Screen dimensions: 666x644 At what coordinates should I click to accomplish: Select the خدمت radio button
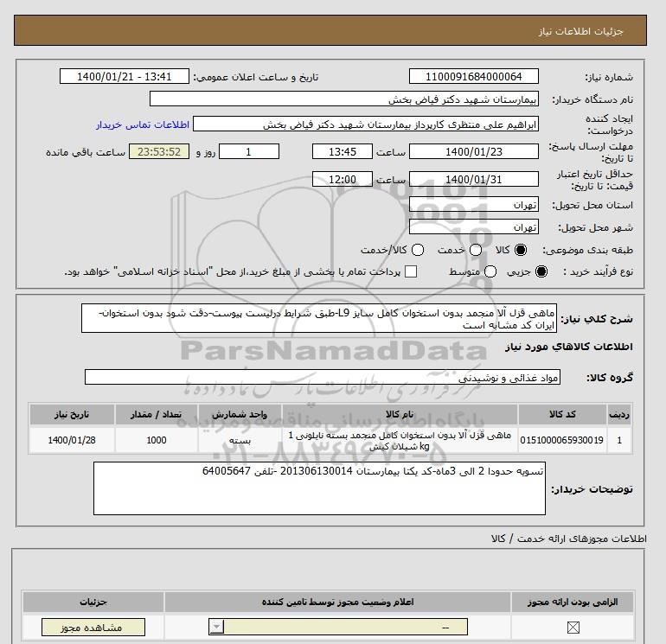(x=476, y=250)
